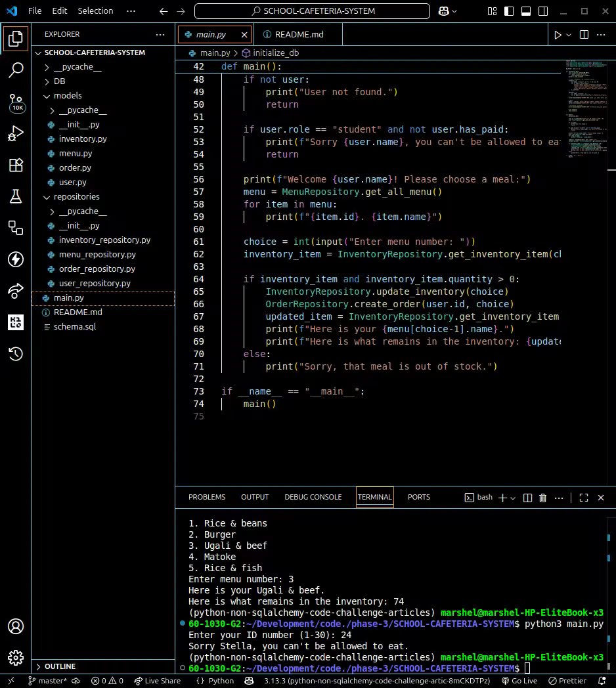The height and width of the screenshot is (688, 616).
Task: Open notifications bell in status bar
Action: click(602, 681)
